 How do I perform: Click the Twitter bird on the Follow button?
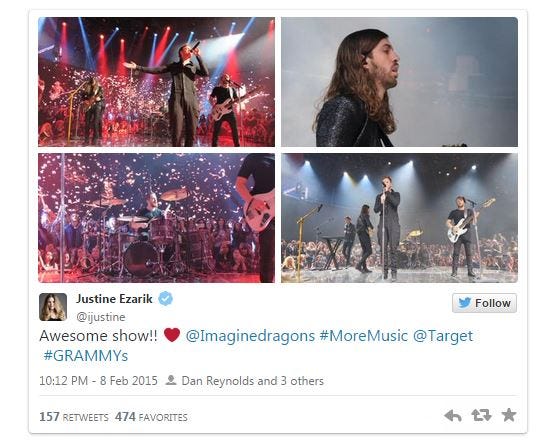[465, 303]
